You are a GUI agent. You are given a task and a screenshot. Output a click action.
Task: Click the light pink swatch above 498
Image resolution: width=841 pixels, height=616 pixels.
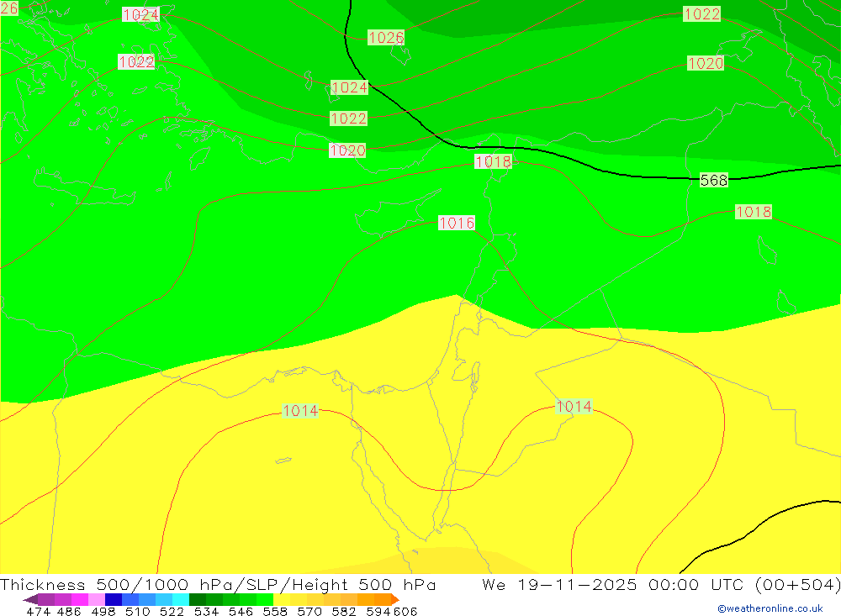pos(97,599)
